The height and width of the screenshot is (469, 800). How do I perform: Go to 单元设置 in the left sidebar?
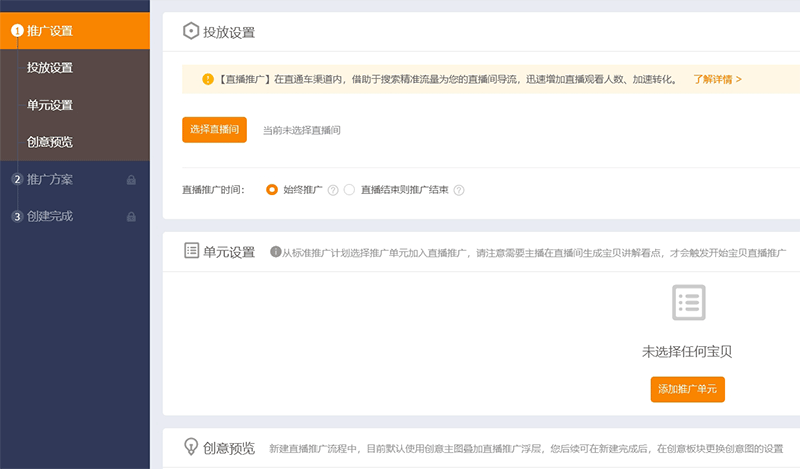click(x=50, y=105)
